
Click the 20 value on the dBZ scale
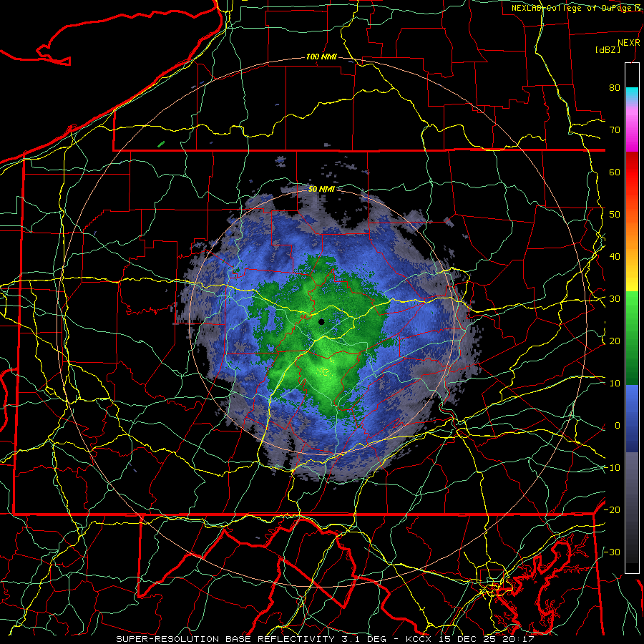[615, 341]
